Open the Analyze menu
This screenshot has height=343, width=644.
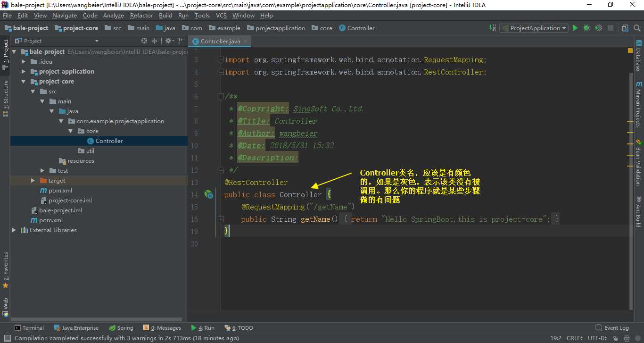pos(114,16)
